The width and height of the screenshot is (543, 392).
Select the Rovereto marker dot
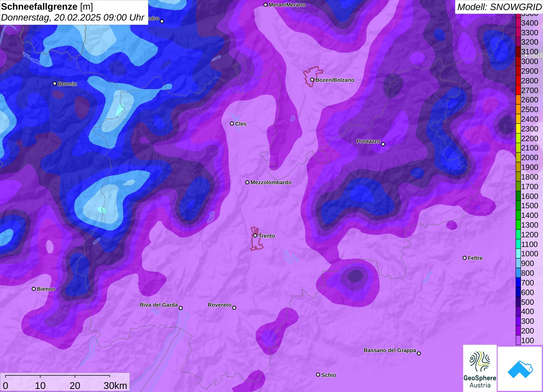tap(234, 308)
